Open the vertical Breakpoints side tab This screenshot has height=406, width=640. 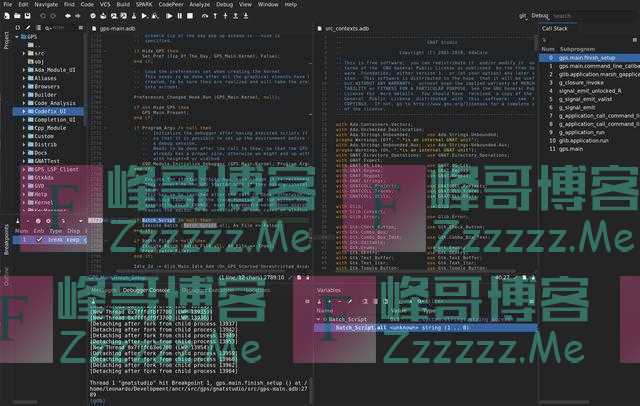(5, 226)
